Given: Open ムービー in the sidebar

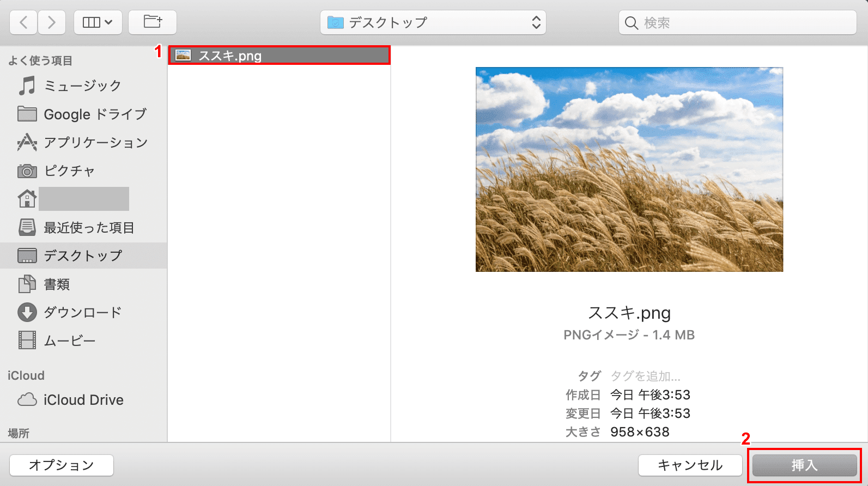Looking at the screenshot, I should point(83,341).
